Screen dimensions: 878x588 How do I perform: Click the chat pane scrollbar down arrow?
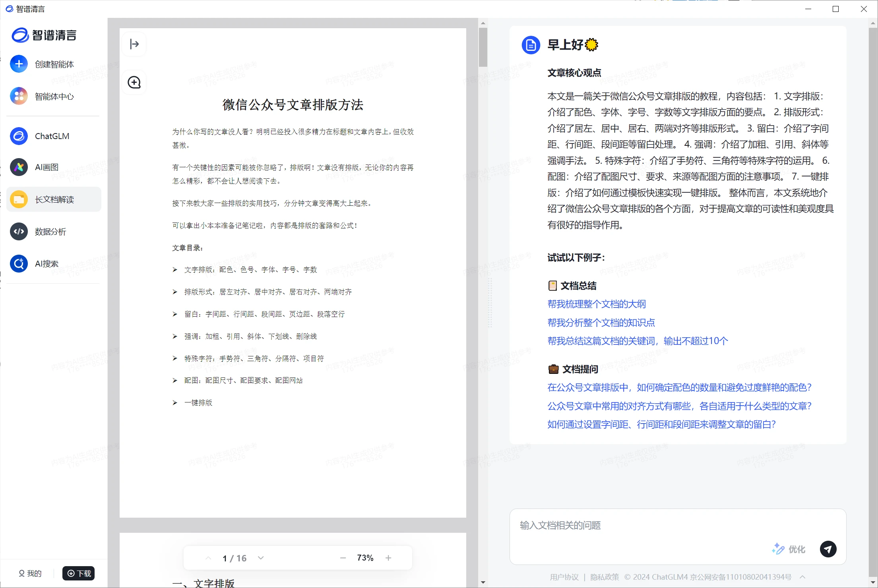click(873, 583)
